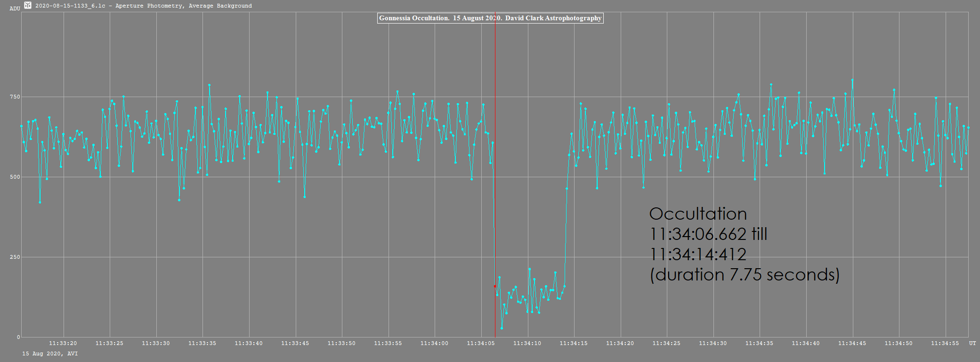Click the 11:34:55 time axis label
The width and height of the screenshot is (980, 362).
tap(945, 343)
